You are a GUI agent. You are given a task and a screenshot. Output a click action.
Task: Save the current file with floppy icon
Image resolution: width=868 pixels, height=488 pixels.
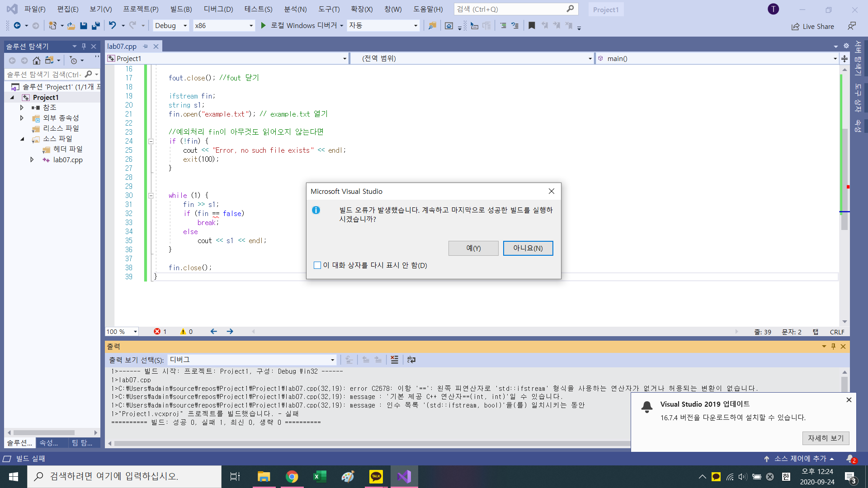click(x=83, y=26)
